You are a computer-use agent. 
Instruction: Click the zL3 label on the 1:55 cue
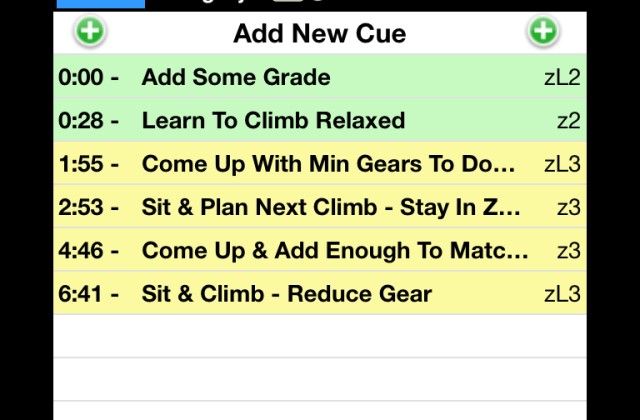pos(562,164)
